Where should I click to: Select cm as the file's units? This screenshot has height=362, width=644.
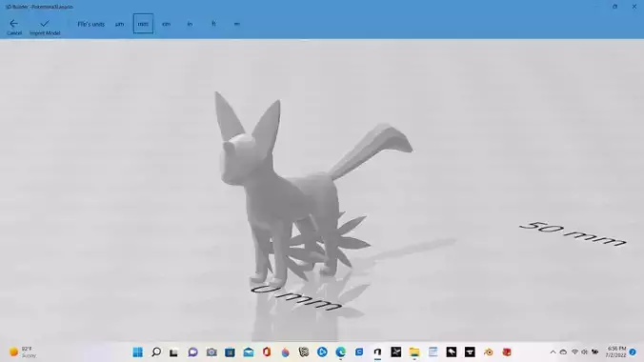click(167, 24)
